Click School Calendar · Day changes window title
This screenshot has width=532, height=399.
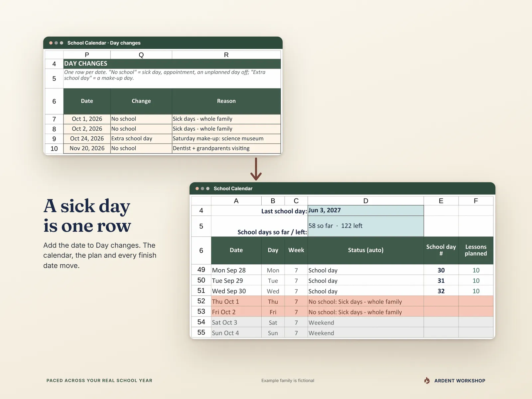click(104, 43)
